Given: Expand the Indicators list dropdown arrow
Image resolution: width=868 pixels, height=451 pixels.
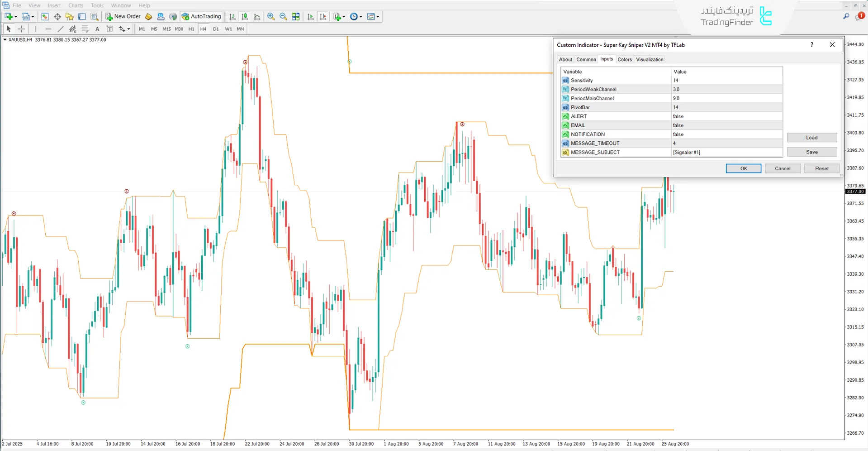Looking at the screenshot, I should [344, 17].
